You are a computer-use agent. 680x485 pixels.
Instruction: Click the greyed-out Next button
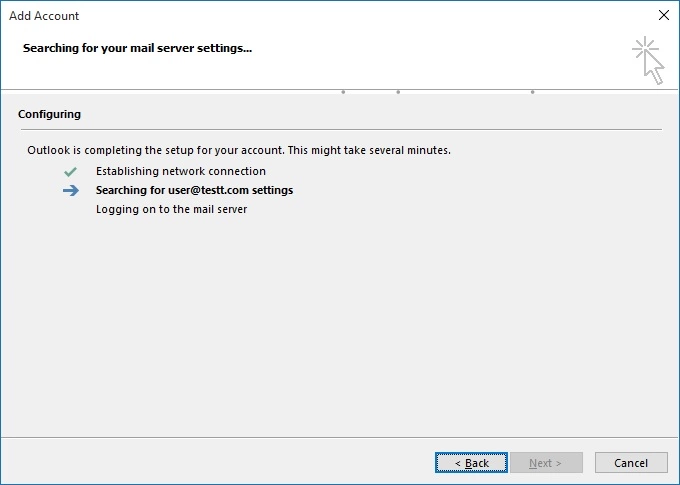pos(546,463)
